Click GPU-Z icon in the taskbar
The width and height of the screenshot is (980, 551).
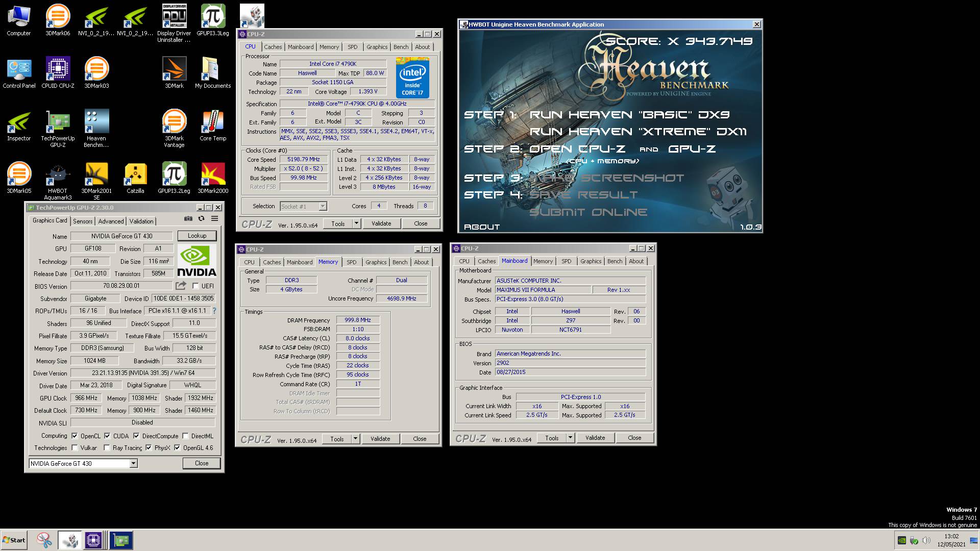(121, 540)
